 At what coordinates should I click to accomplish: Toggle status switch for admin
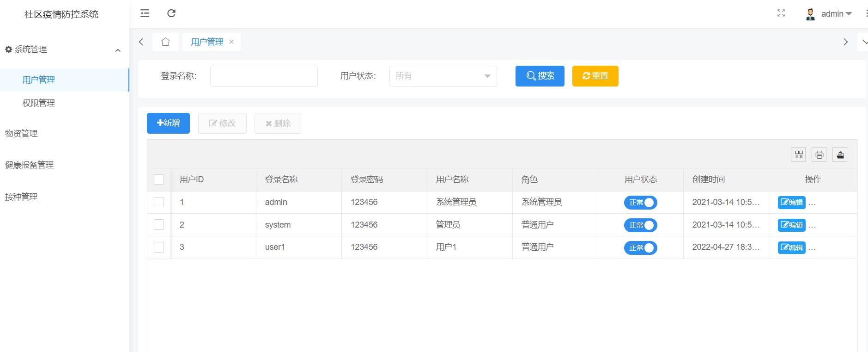pos(641,203)
